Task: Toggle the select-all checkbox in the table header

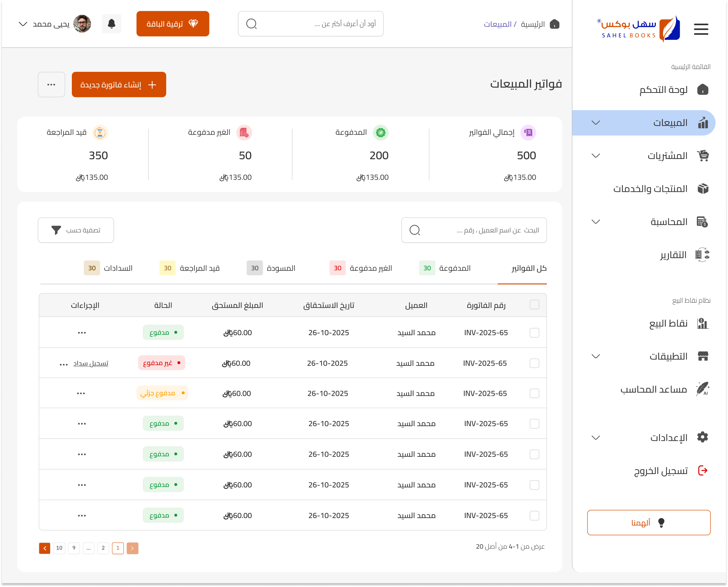Action: coord(534,305)
